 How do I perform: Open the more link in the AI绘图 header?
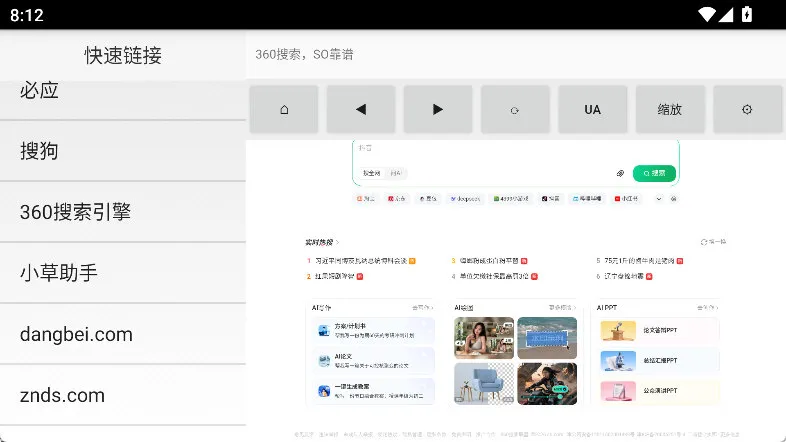click(562, 308)
